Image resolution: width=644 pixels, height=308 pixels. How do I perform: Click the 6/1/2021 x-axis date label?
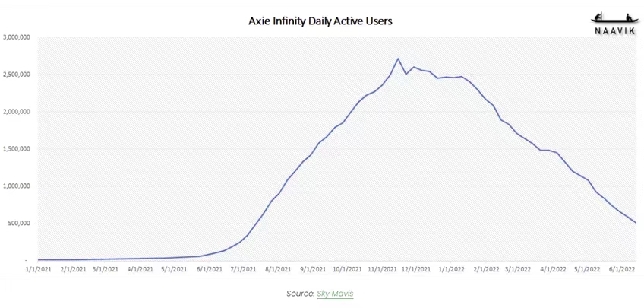click(209, 268)
